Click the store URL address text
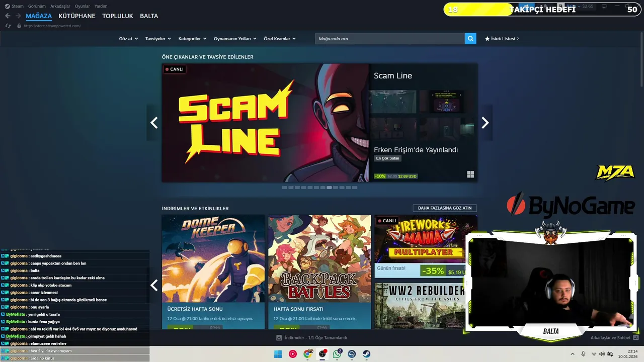The width and height of the screenshot is (644, 362). point(52,26)
